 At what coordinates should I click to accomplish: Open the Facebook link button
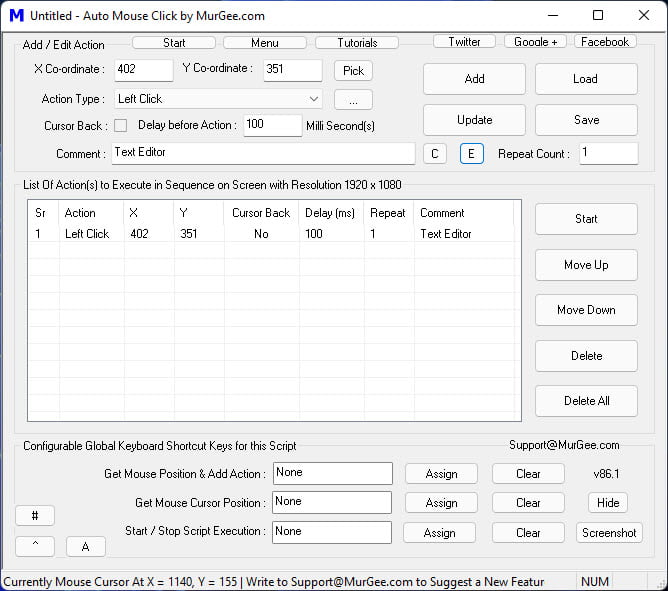coord(605,42)
